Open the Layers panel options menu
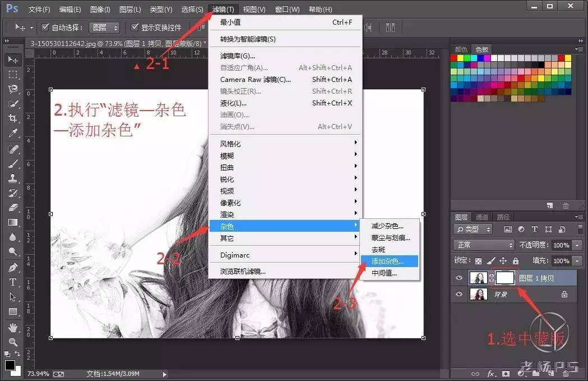 pos(579,217)
